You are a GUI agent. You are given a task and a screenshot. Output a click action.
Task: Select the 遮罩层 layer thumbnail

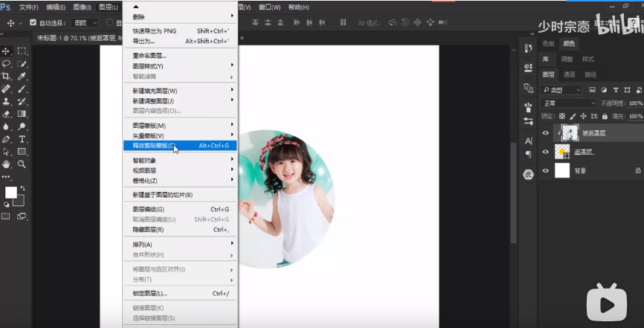coord(562,152)
